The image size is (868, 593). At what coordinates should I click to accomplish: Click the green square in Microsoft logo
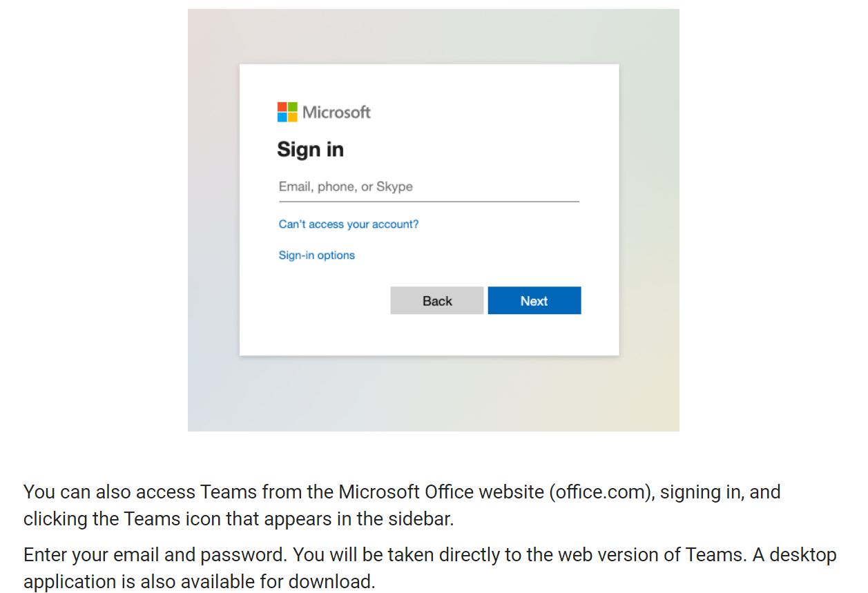pyautogui.click(x=293, y=107)
